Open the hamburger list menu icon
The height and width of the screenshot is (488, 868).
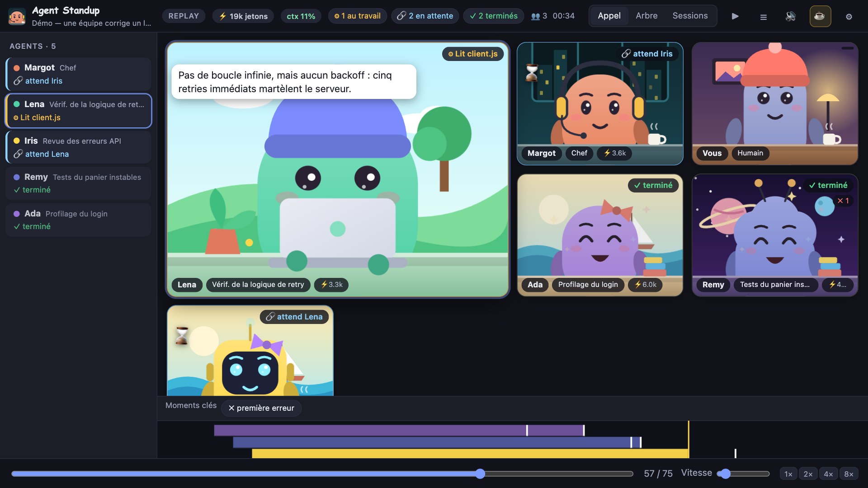tap(763, 17)
